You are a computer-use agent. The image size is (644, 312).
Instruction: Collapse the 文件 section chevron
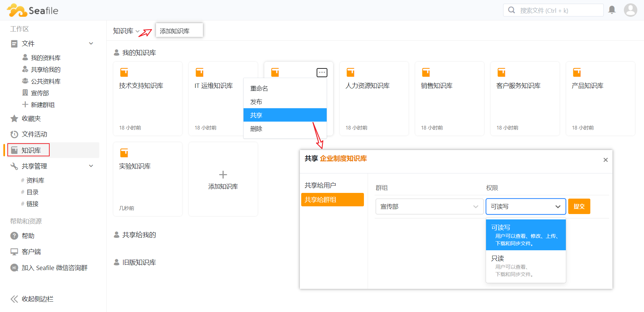[91, 44]
